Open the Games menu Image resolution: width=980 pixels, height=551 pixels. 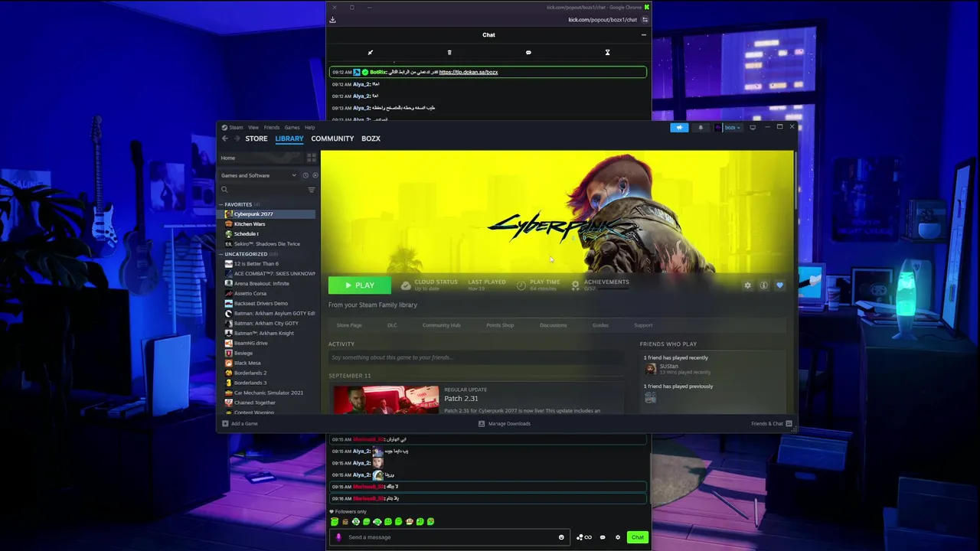[x=292, y=128]
